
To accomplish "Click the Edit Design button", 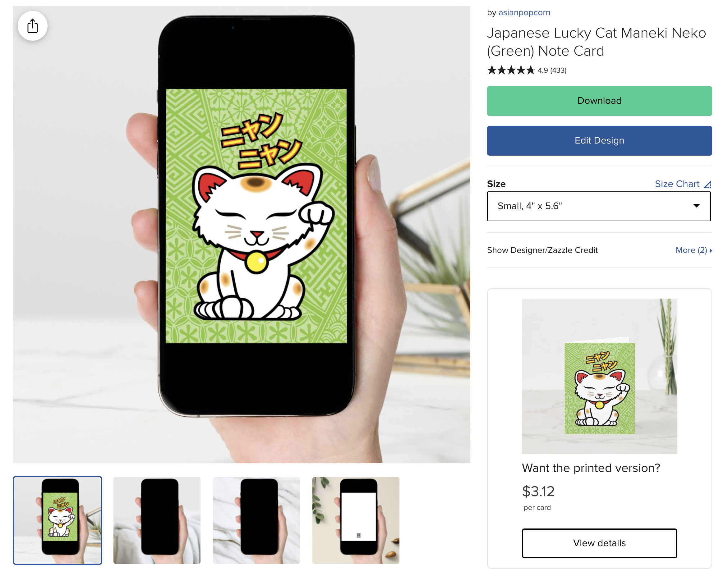I will (x=599, y=140).
